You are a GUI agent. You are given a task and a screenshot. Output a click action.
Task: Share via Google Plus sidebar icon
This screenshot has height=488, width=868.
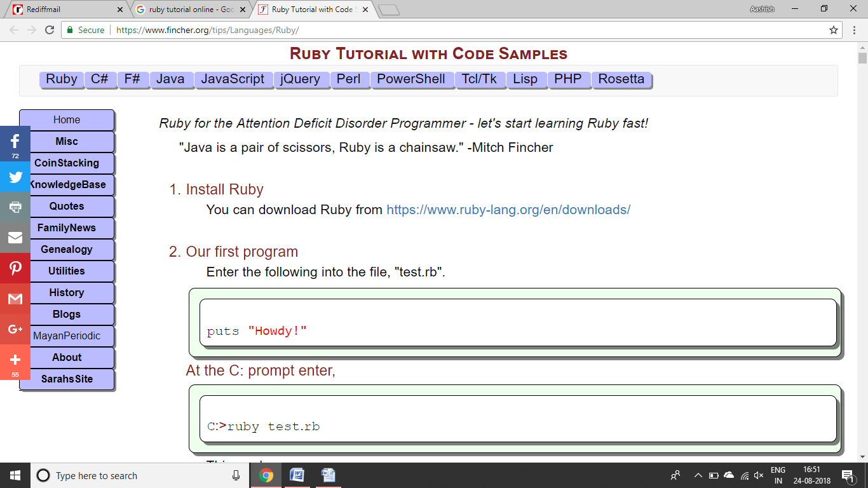click(15, 329)
